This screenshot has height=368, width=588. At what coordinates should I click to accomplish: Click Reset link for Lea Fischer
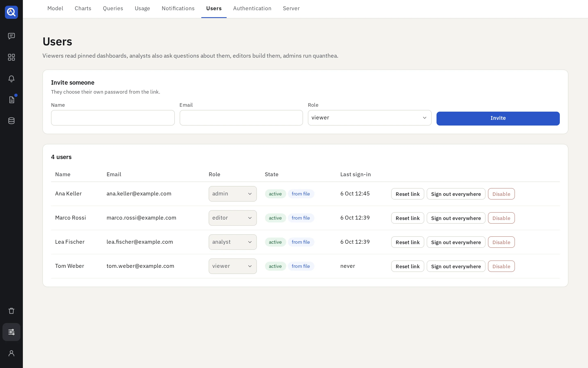pos(408,242)
